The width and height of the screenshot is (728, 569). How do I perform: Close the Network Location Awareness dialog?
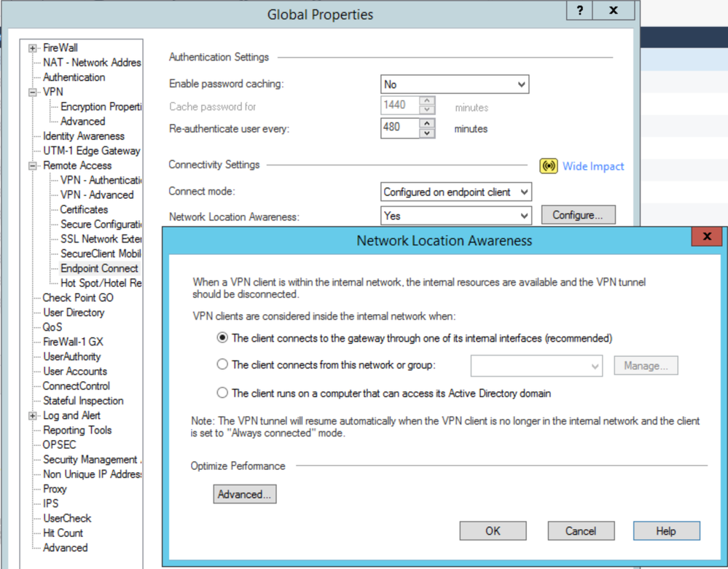tap(707, 237)
